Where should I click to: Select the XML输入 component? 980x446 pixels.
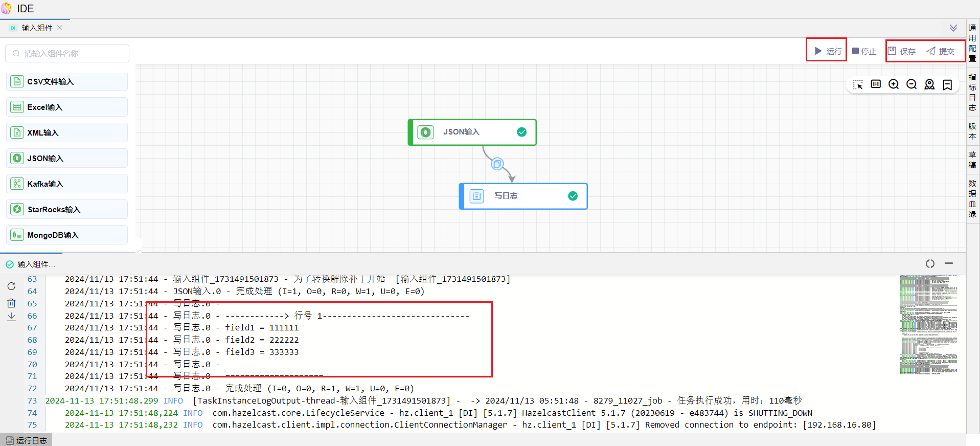pos(67,132)
